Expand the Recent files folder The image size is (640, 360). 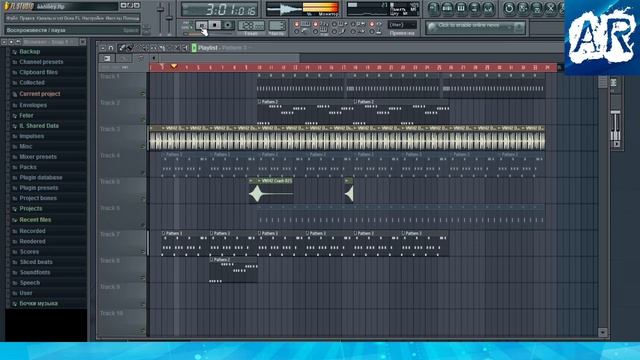[35, 220]
